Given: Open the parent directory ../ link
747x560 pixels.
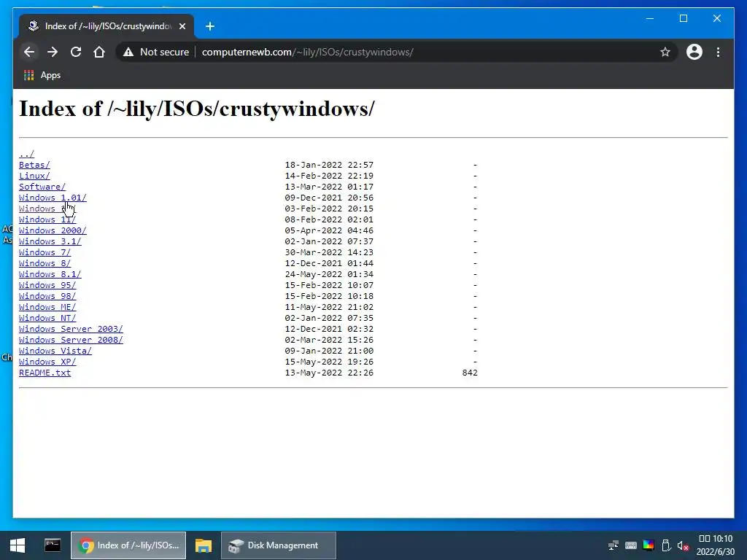Looking at the screenshot, I should (x=27, y=154).
